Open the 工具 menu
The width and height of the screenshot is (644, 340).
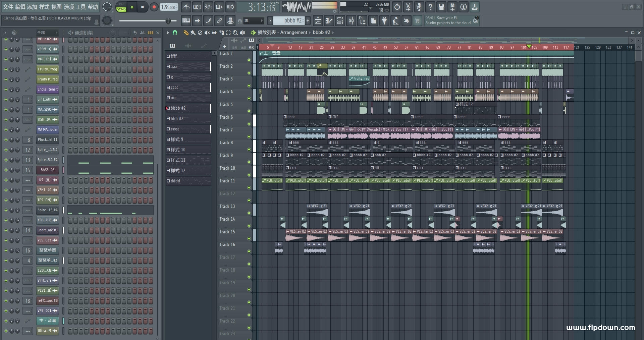click(80, 7)
